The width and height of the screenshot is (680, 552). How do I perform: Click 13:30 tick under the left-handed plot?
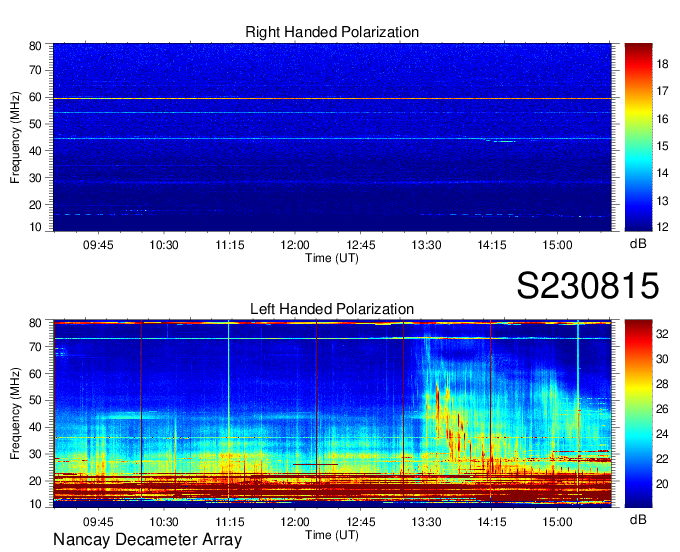(x=426, y=522)
